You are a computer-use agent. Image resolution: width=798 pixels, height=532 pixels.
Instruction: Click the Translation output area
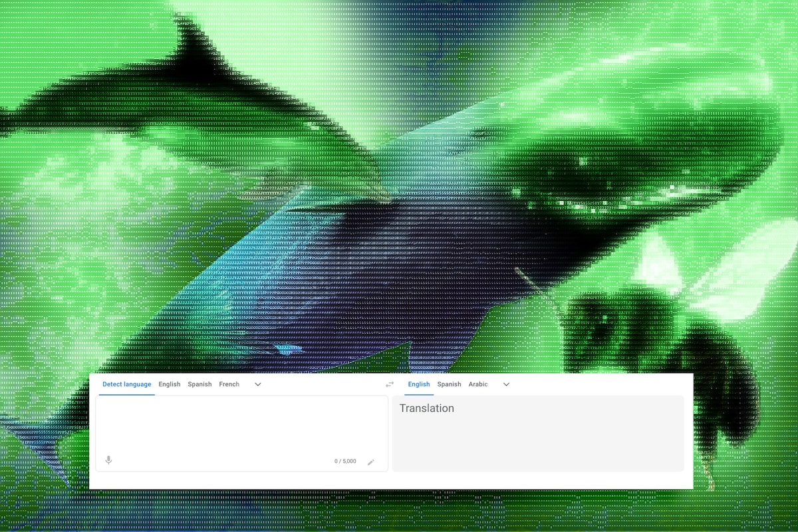[538, 434]
